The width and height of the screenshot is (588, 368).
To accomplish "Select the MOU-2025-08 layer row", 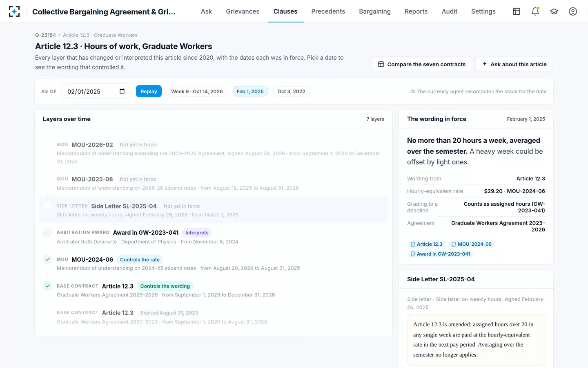I will coord(214,183).
